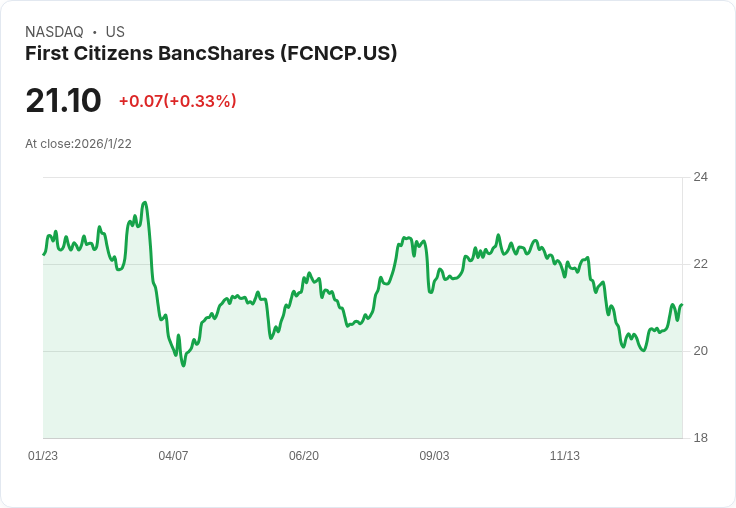This screenshot has width=736, height=508.
Task: Click the leftmost start of the price line
Action: click(x=43, y=254)
